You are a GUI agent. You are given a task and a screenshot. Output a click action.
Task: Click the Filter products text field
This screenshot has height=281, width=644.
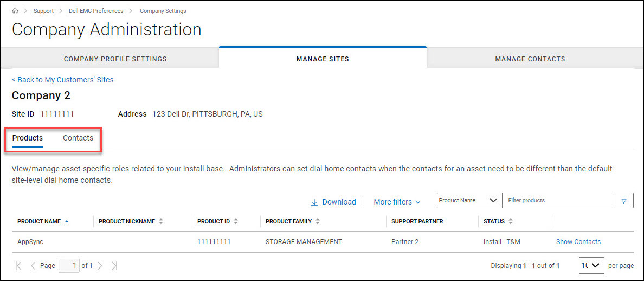(x=558, y=201)
